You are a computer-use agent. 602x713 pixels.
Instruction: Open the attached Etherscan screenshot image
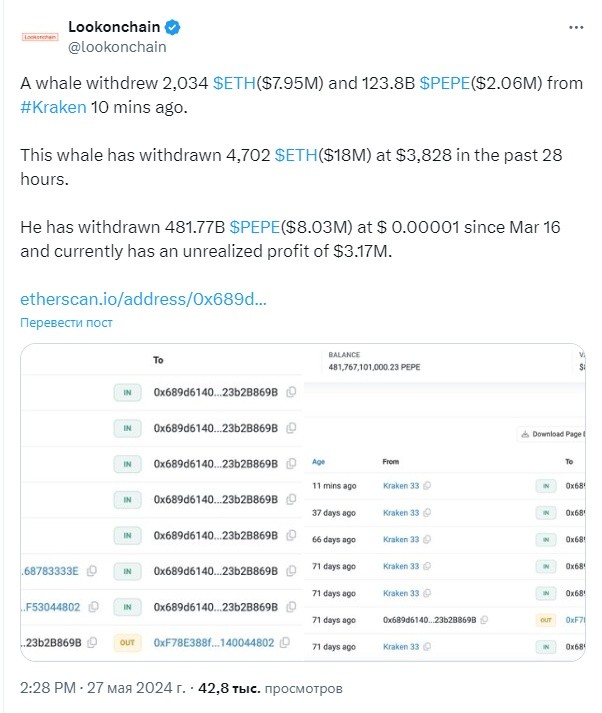point(303,502)
